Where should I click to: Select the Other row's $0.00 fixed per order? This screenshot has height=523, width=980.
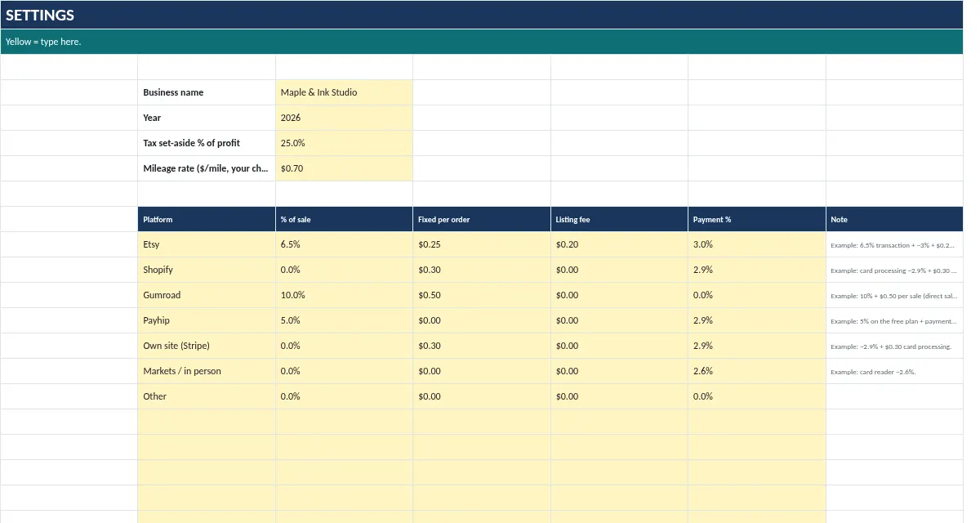tap(482, 396)
